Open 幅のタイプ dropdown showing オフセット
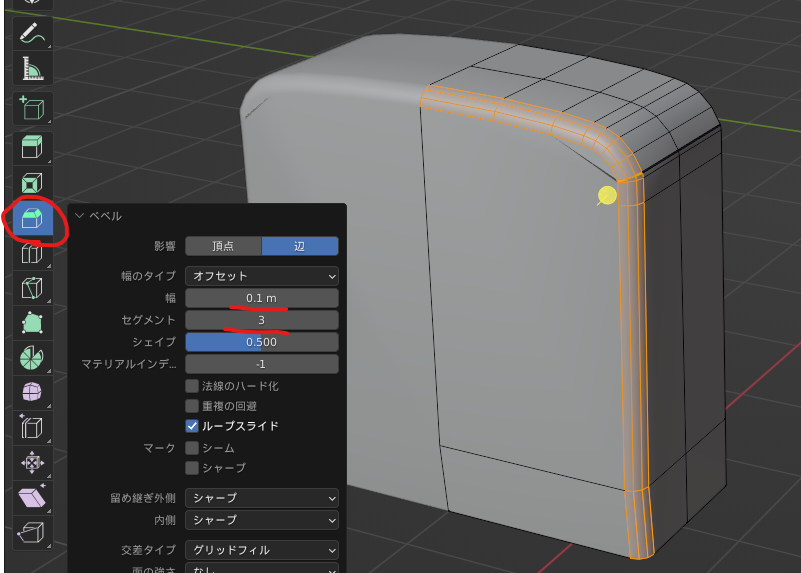801x573 pixels. pyautogui.click(x=261, y=276)
